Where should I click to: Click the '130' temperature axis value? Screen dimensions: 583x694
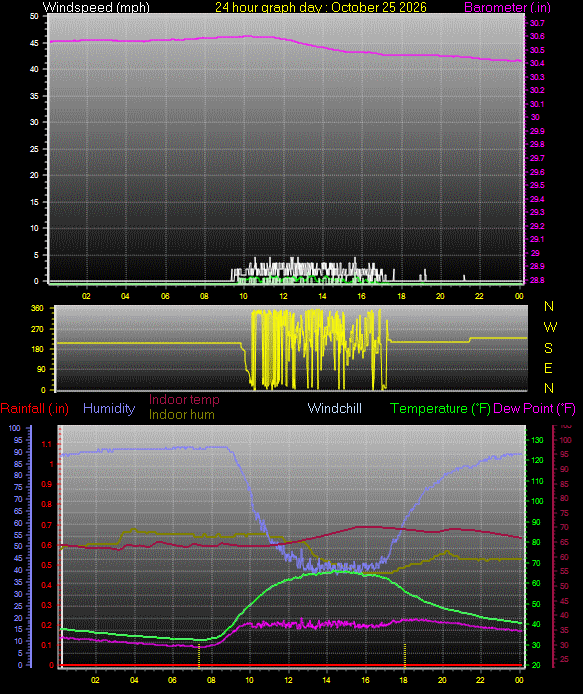click(x=537, y=440)
